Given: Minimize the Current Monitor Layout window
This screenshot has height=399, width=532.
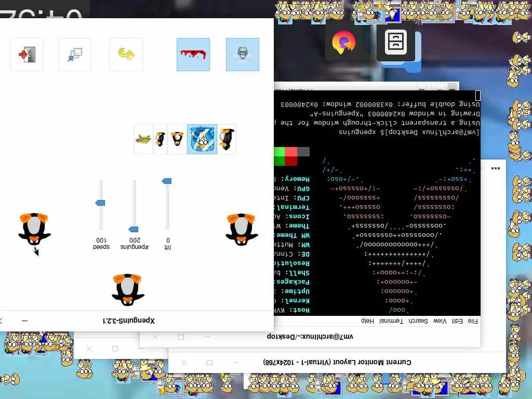Looking at the screenshot, I should (x=235, y=363).
